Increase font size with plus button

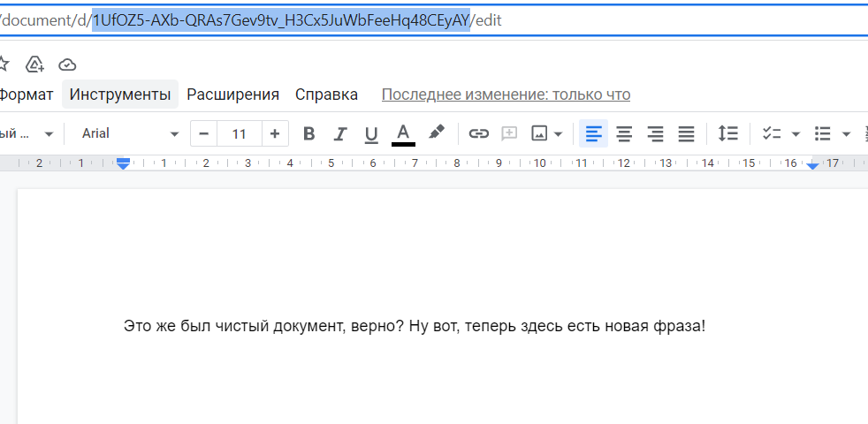click(x=275, y=133)
